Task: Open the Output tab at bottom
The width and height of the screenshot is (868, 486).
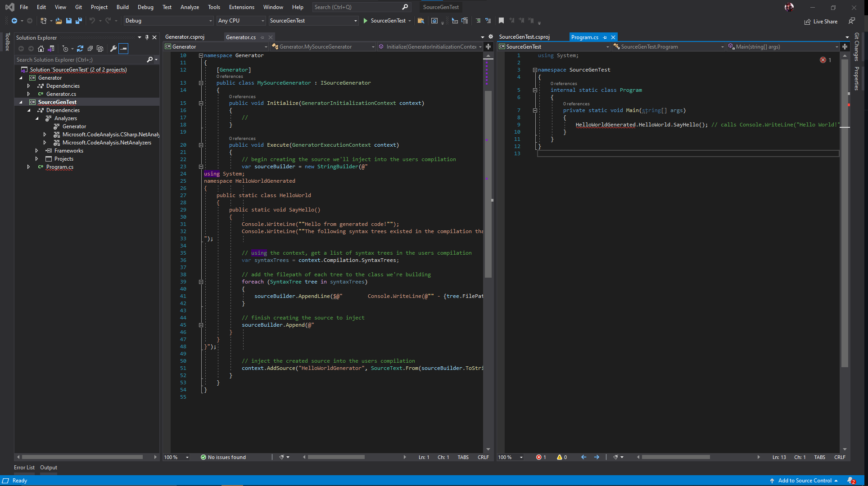Action: [x=49, y=468]
